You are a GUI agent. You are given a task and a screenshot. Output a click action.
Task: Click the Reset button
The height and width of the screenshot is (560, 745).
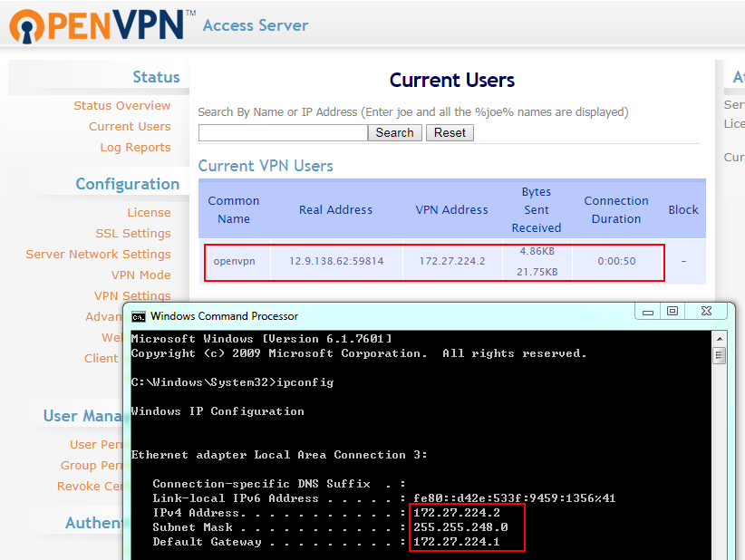[450, 132]
